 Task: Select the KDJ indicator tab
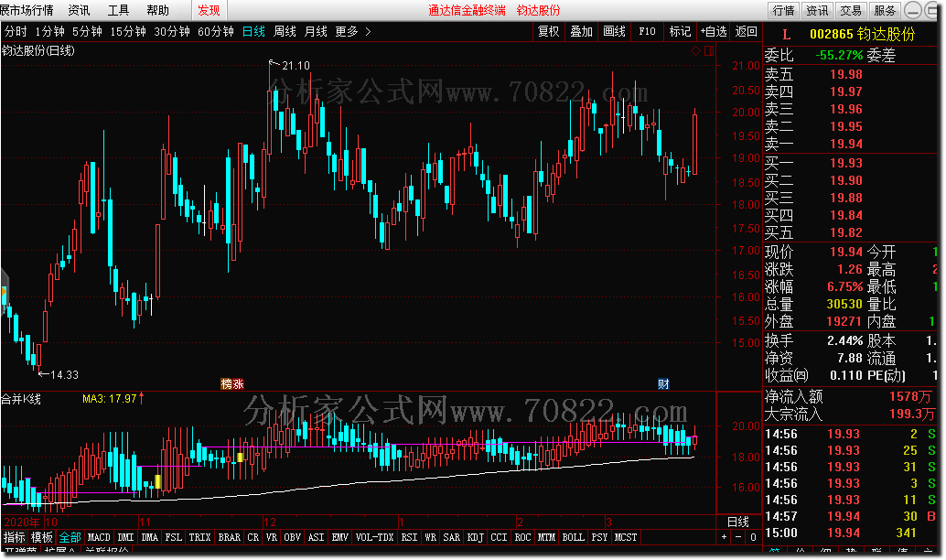click(476, 537)
